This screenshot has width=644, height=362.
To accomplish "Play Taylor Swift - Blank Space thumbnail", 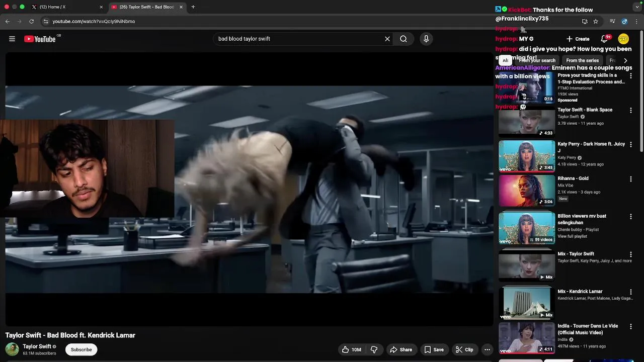I will pyautogui.click(x=526, y=122).
